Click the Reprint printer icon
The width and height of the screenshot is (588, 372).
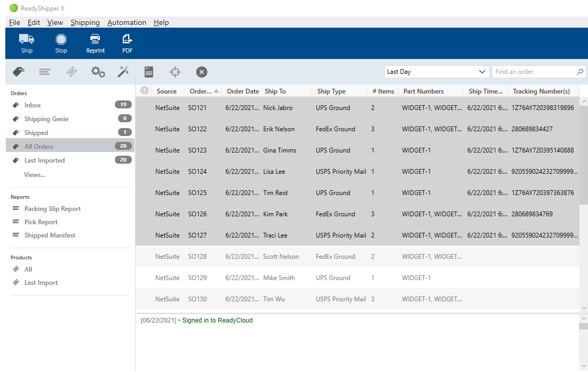click(x=95, y=39)
